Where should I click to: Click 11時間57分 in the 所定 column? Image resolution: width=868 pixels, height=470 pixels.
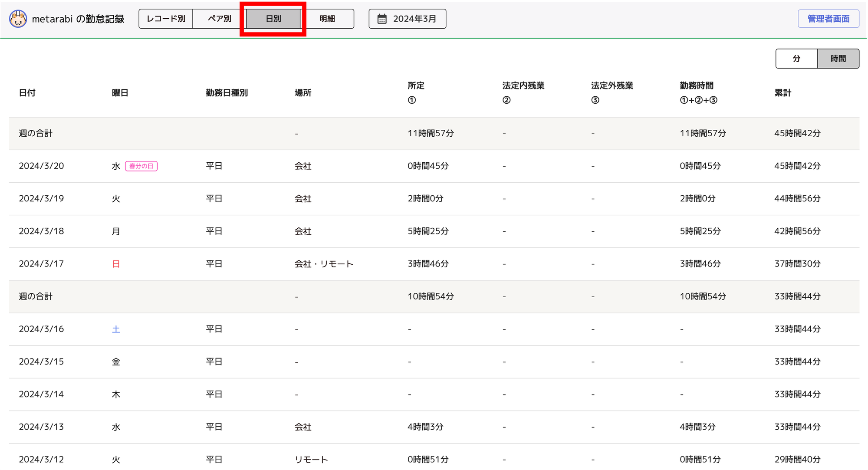pos(431,133)
